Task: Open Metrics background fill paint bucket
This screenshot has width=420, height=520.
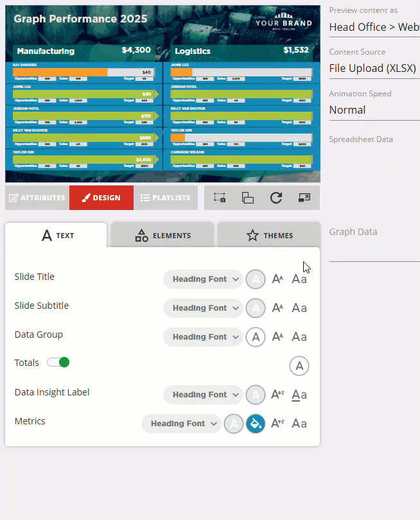Action: pyautogui.click(x=256, y=424)
